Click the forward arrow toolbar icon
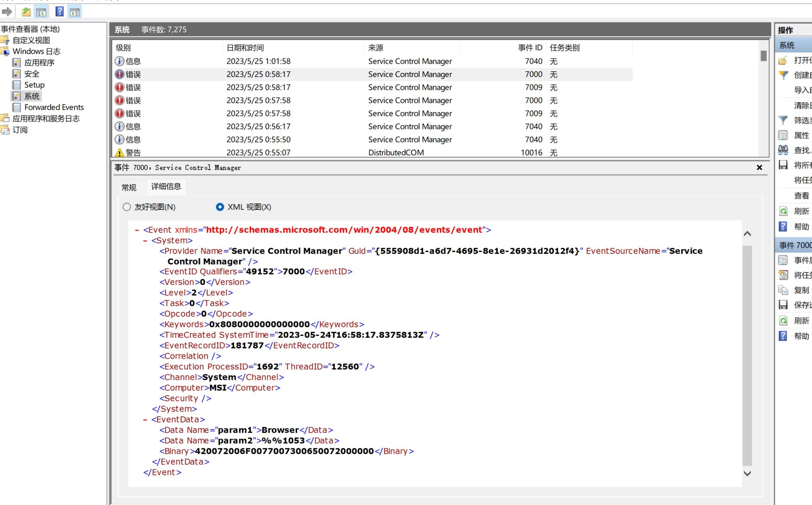The image size is (812, 505). pos(7,12)
